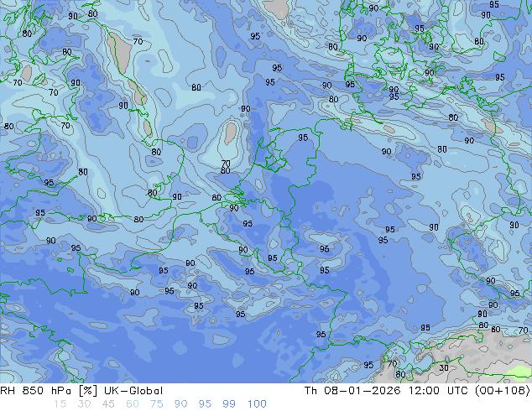The height and width of the screenshot is (411, 532).
Task: Click the legend value "100" below the map
Action: point(257,404)
